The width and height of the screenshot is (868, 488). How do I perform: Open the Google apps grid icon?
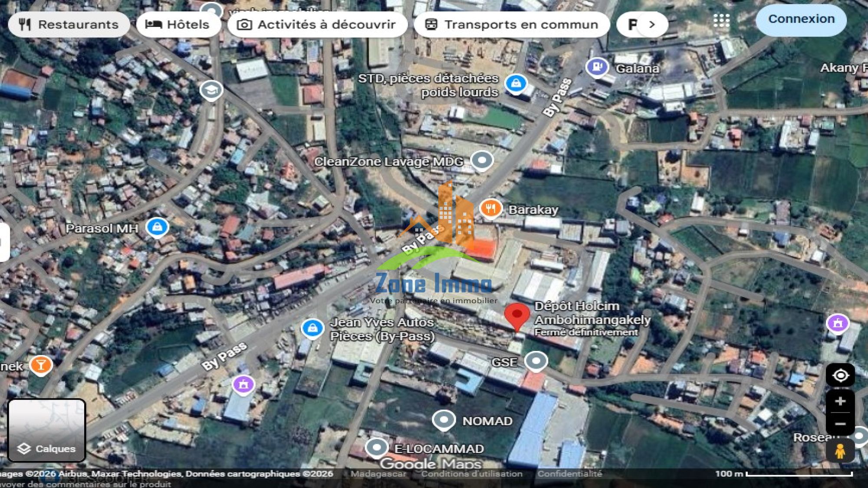[721, 20]
